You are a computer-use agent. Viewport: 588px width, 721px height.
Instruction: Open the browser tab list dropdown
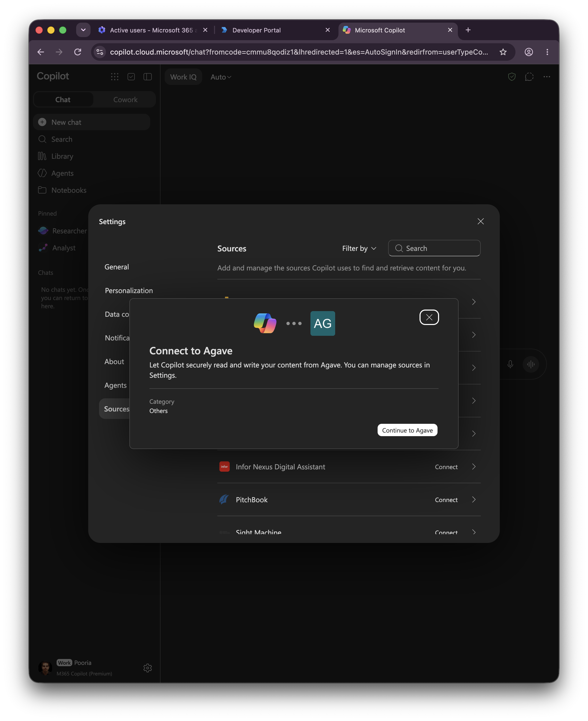[x=83, y=30]
